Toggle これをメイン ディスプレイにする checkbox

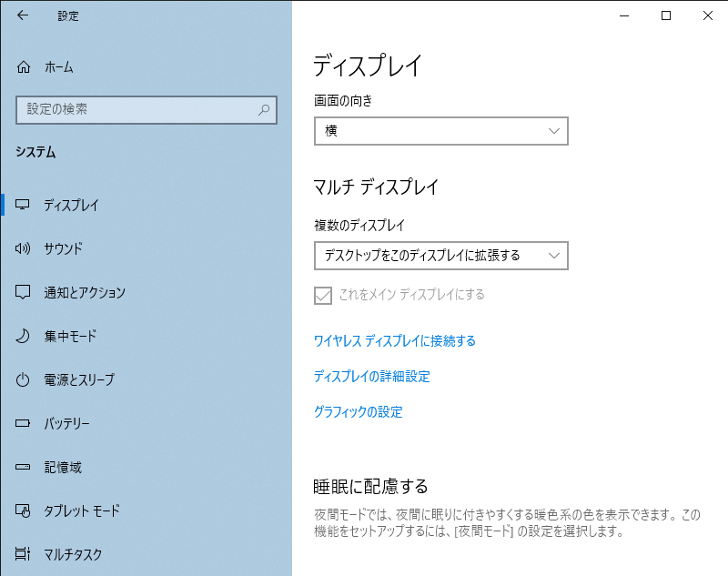coord(323,295)
